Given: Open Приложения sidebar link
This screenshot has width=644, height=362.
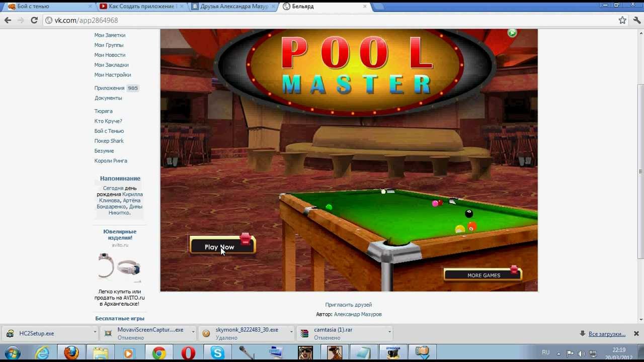Looking at the screenshot, I should [109, 88].
